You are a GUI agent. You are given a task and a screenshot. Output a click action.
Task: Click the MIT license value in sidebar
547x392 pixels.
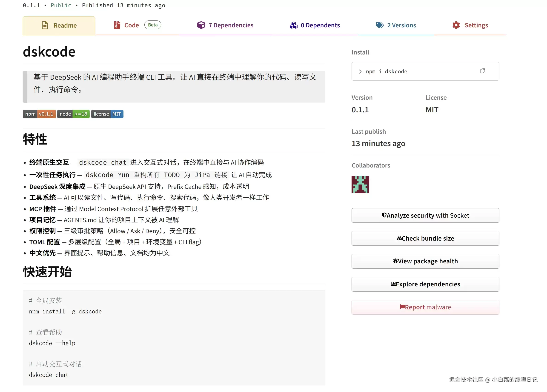[x=432, y=110]
